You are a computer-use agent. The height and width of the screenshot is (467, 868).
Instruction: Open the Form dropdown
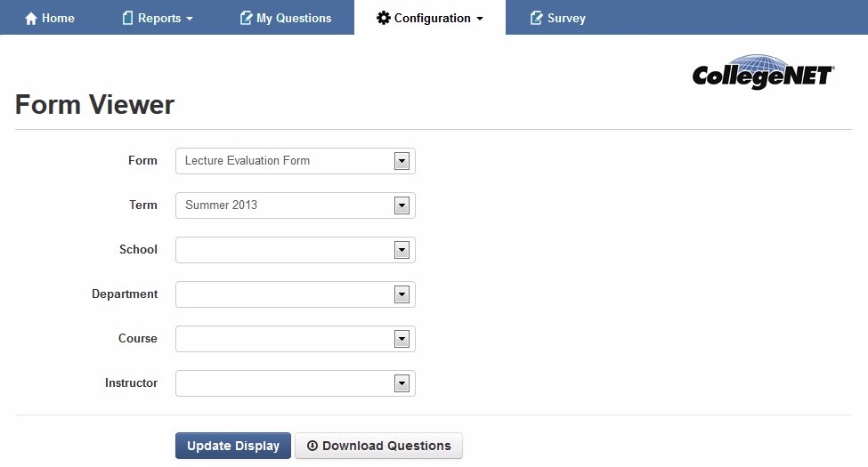[402, 161]
